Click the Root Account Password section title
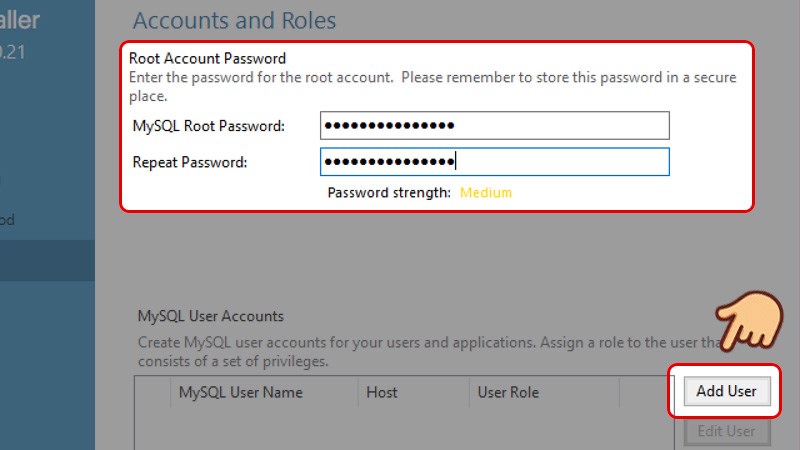The width and height of the screenshot is (800, 450). [208, 58]
